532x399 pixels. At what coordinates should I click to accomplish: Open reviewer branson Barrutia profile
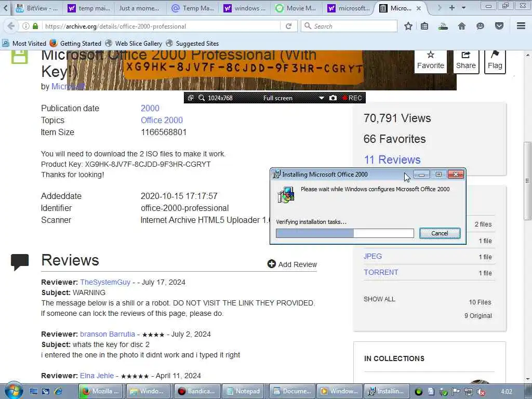click(x=108, y=334)
